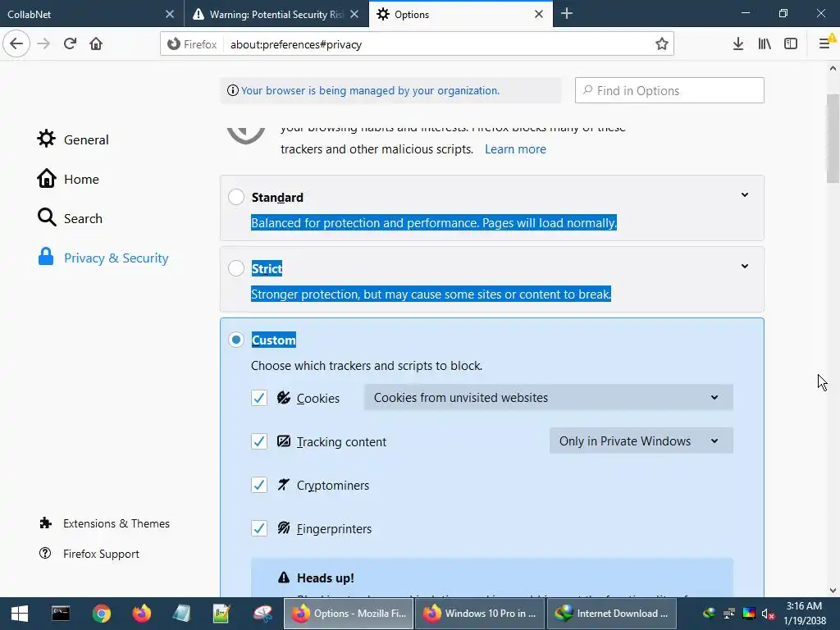The width and height of the screenshot is (840, 630).
Task: Click the forward navigation arrow
Action: tap(43, 43)
